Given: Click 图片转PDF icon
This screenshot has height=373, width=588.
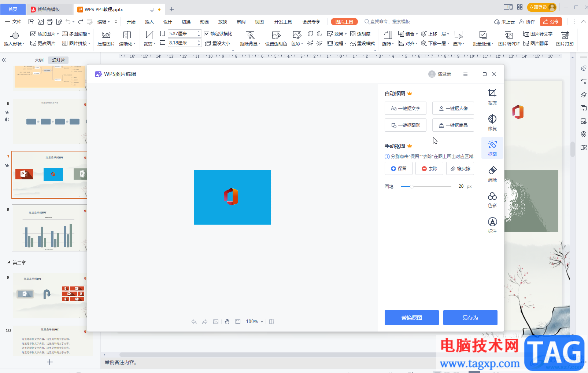Looking at the screenshot, I should coord(509,39).
